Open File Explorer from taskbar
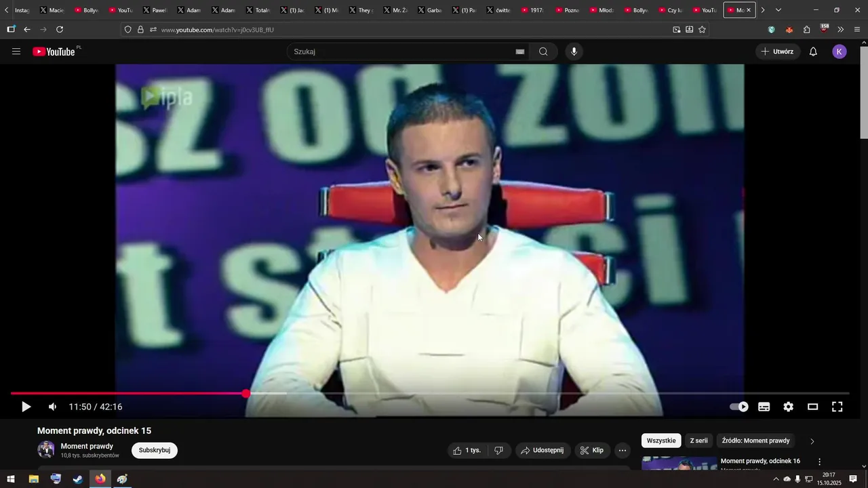This screenshot has height=488, width=868. click(x=33, y=479)
